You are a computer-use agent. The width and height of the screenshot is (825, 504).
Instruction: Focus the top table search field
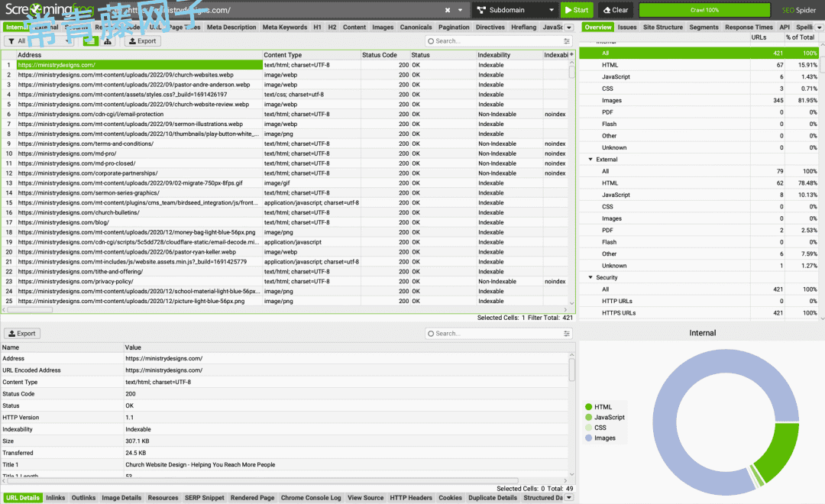pos(497,41)
